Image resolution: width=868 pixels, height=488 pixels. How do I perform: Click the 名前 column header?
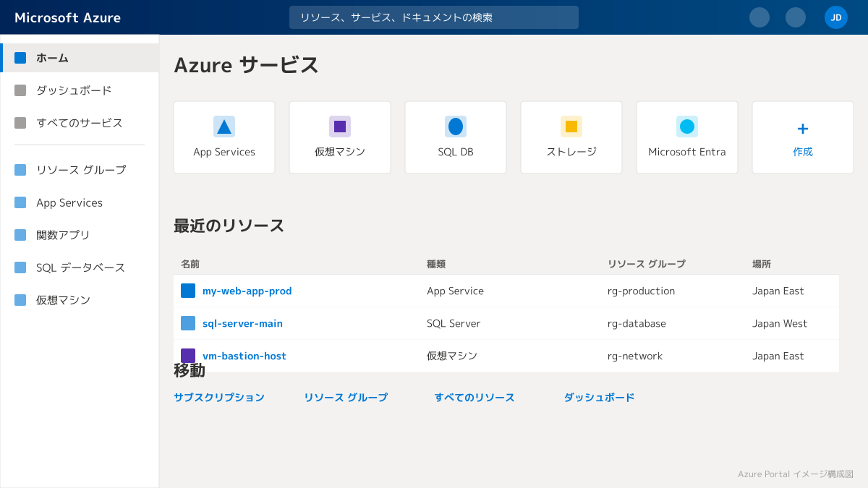point(190,264)
